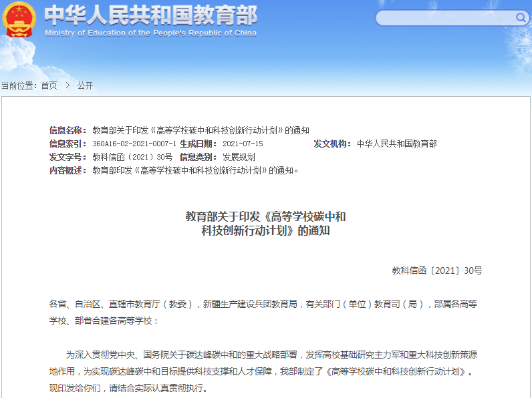Image resolution: width=532 pixels, height=398 pixels.
Task: Click the 中华人民共和国教育部 site title
Action: tap(150, 14)
